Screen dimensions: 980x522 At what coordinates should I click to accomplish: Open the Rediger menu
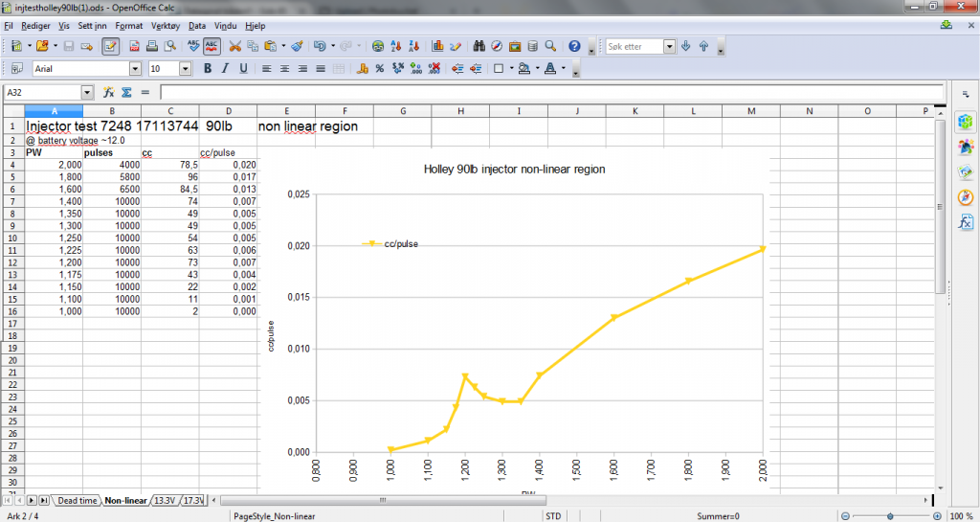coord(36,26)
